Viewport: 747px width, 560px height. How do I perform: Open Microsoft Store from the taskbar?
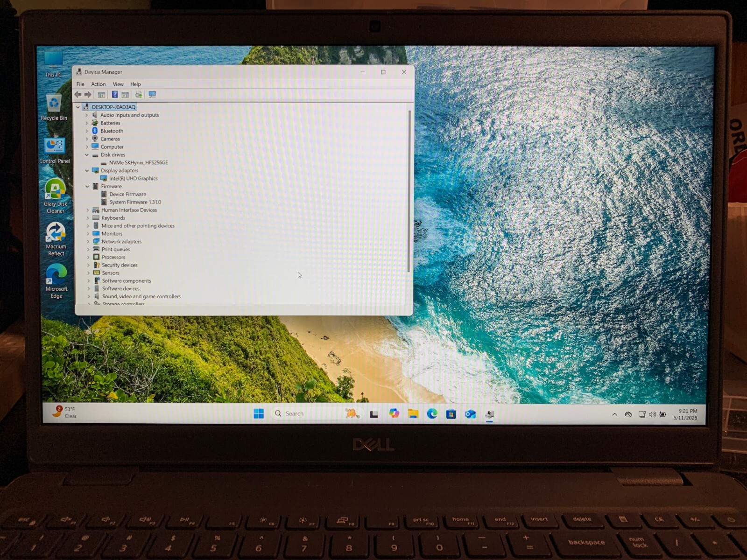[x=451, y=414]
